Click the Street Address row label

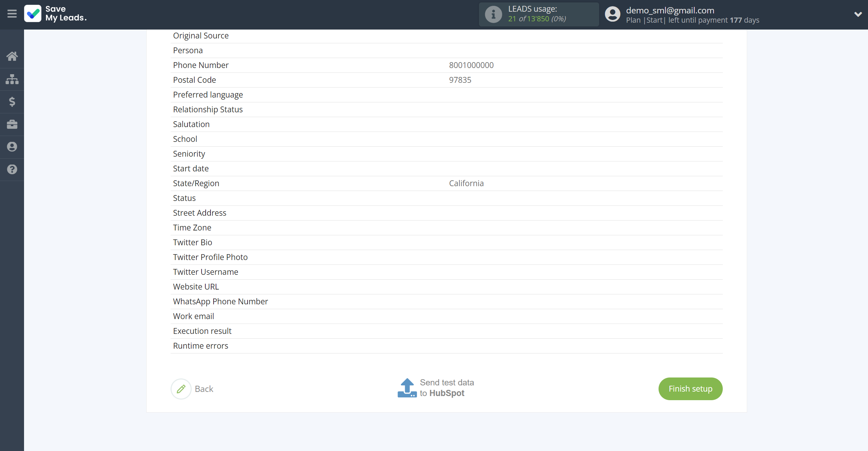199,213
